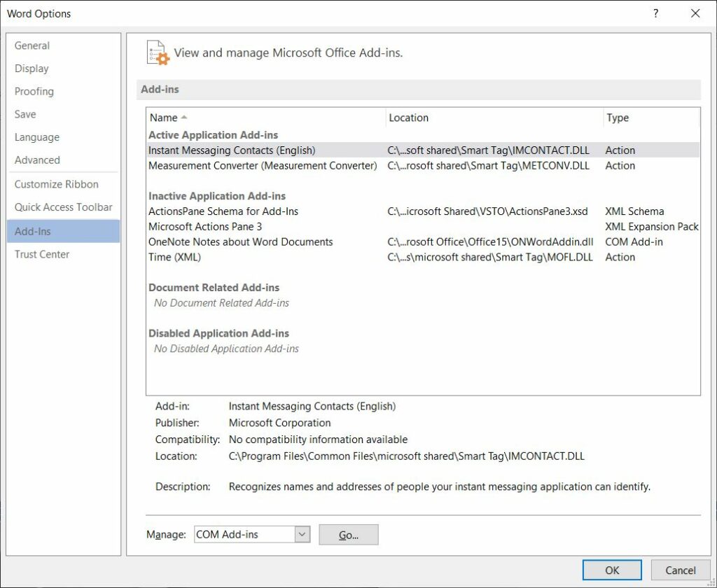Switch to the General options page
717x588 pixels.
[32, 45]
